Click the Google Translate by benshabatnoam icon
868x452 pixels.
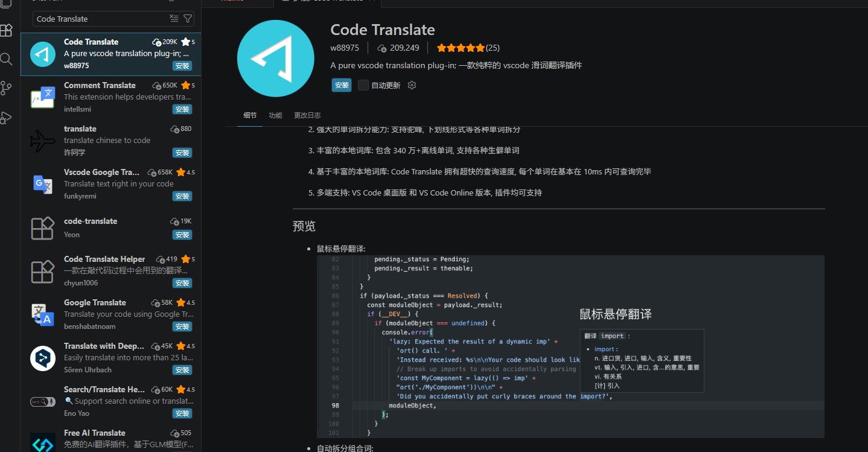(x=43, y=314)
